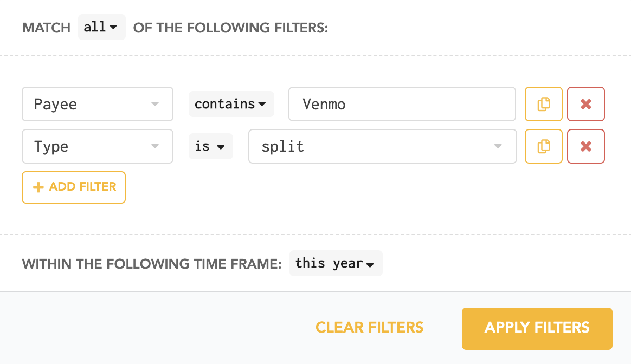Delete the Payee contains Venmo filter
The height and width of the screenshot is (364, 631).
586,104
